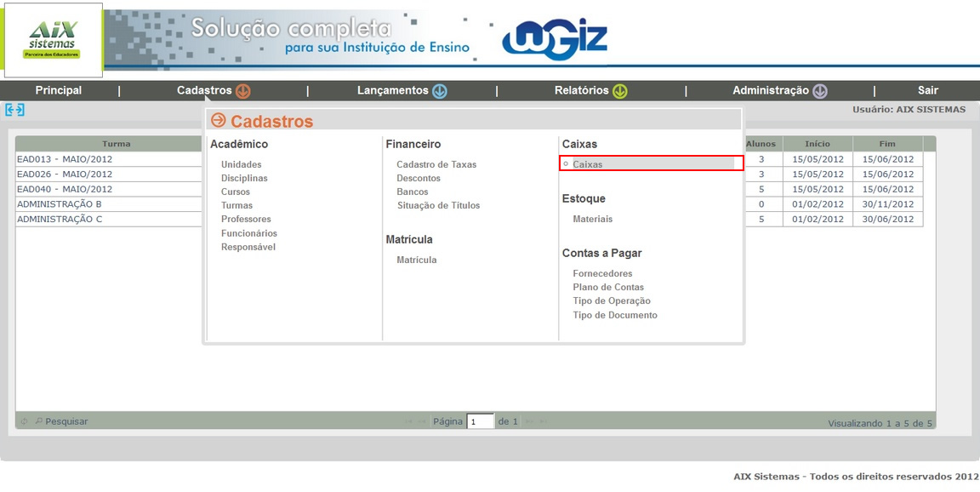Select the EAD013 - MAIO/2012 row
This screenshot has width=980, height=492.
point(65,159)
